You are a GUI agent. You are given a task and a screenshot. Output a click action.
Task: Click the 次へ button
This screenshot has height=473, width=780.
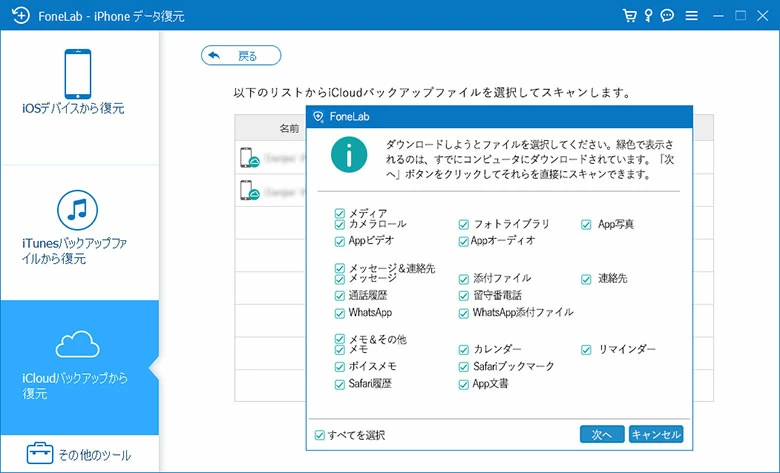point(602,435)
